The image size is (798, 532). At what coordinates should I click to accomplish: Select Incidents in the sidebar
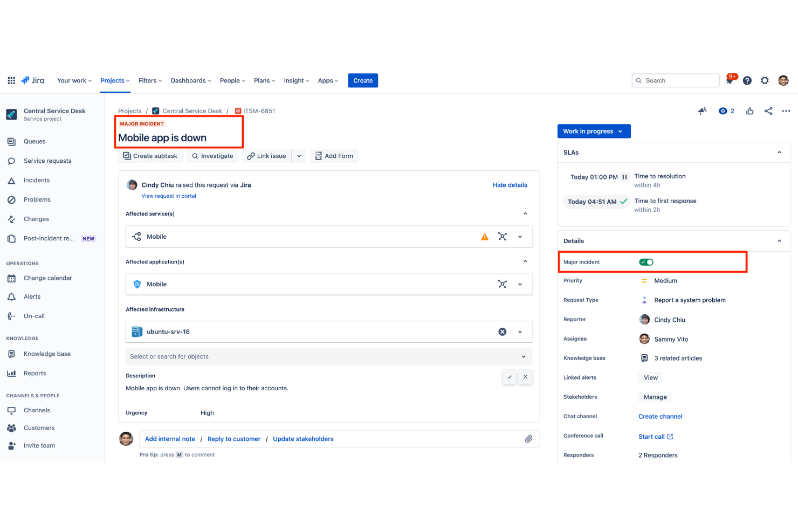click(x=37, y=180)
